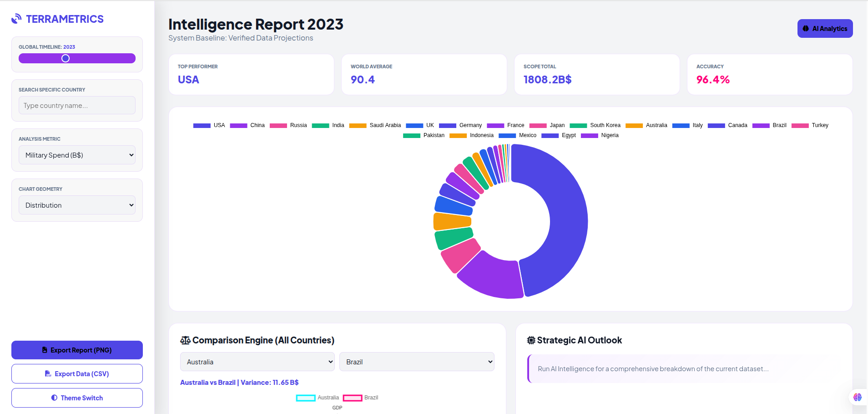Click the CSV file icon on Export Data

click(48, 374)
